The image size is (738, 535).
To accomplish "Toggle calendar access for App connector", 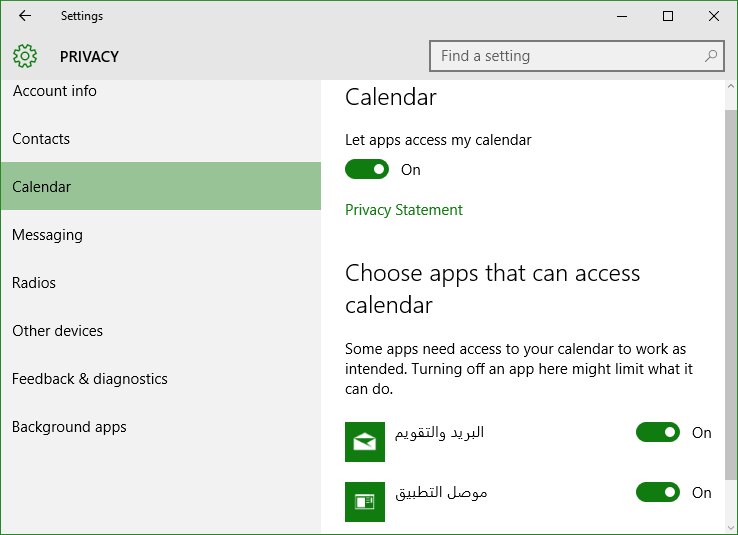I will tap(658, 493).
